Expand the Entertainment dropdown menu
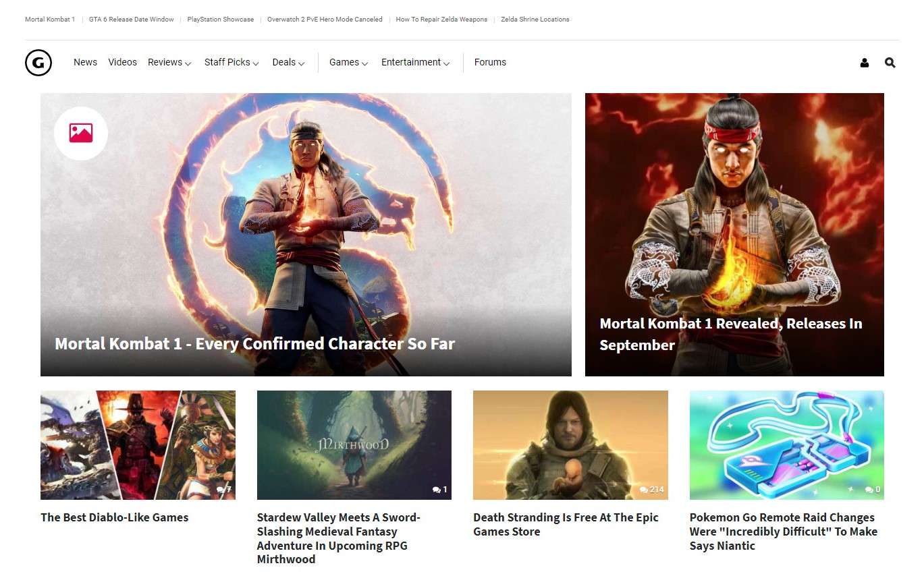Viewport: 924px width, 574px height. 415,62
